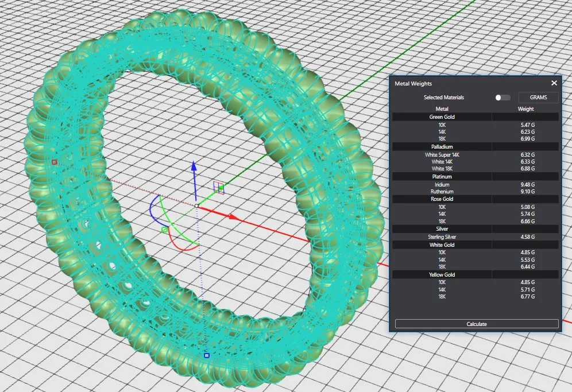The width and height of the screenshot is (572, 392).
Task: Close the Metal Weights panel
Action: [554, 83]
